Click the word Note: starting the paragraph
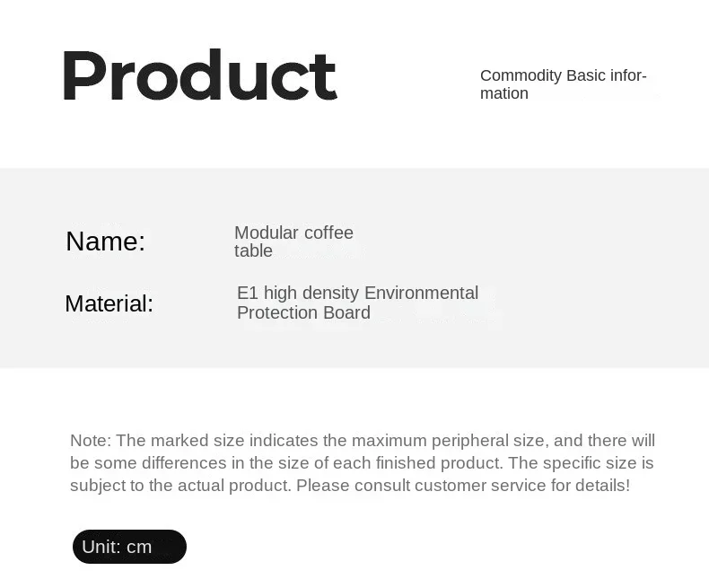Image resolution: width=709 pixels, height=588 pixels. point(91,441)
